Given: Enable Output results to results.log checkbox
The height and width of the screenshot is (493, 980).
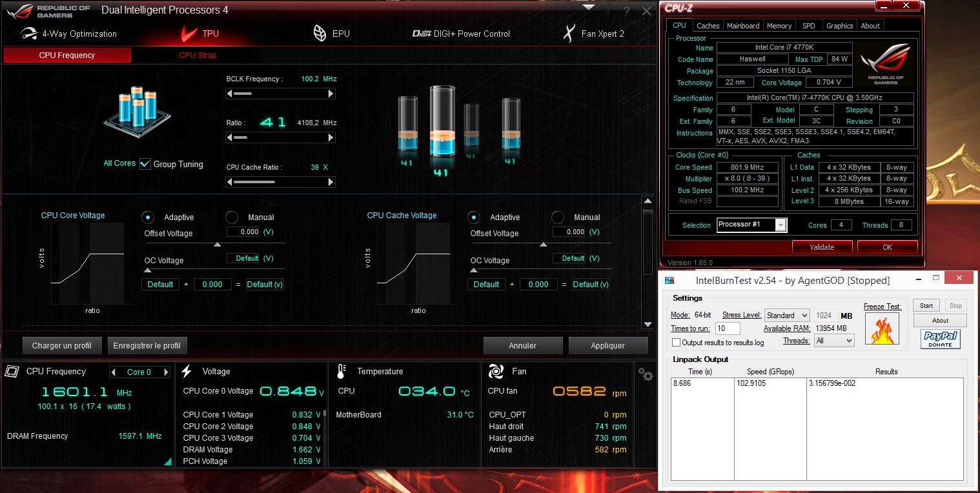Looking at the screenshot, I should [x=676, y=343].
